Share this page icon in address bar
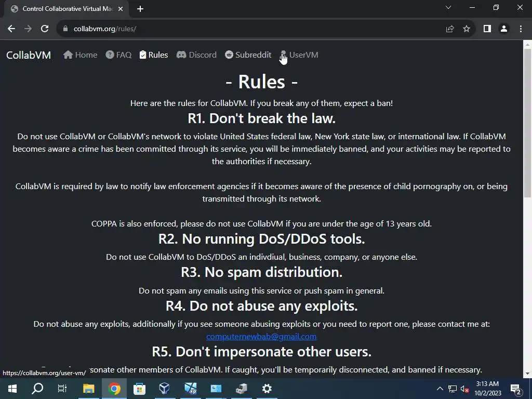Viewport: 532px width, 399px height. 450,29
